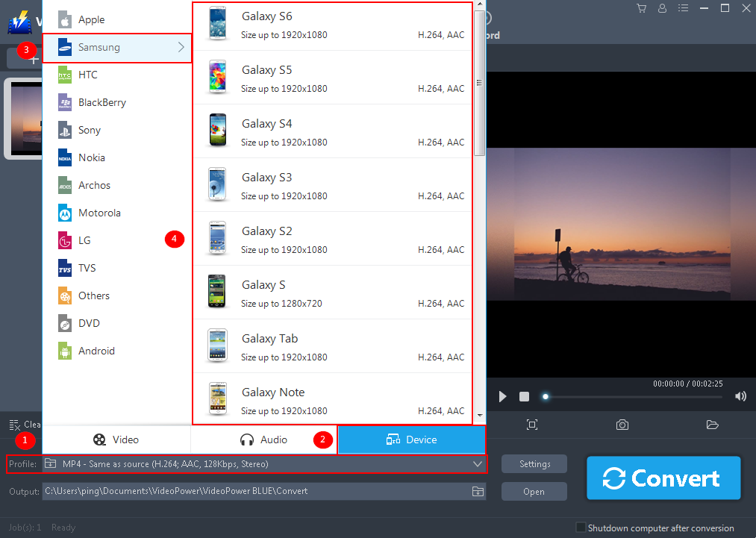The height and width of the screenshot is (538, 756).
Task: Switch to the Video tab
Action: click(116, 440)
